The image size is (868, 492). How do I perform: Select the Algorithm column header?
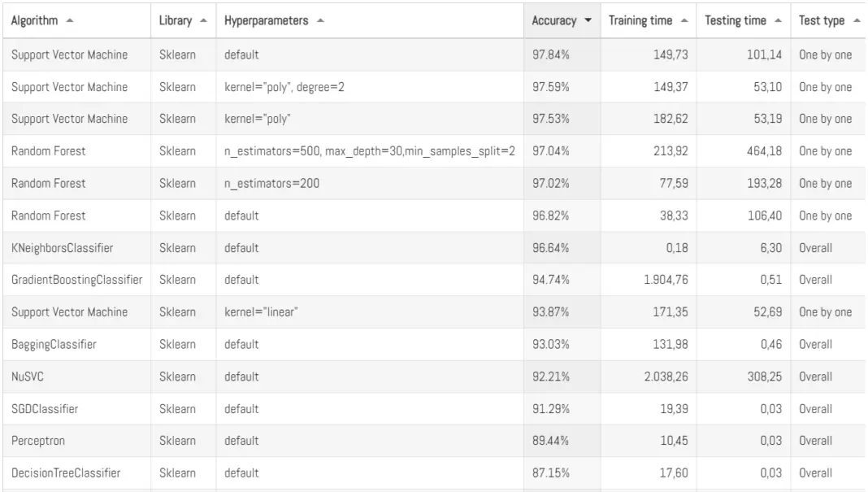(x=33, y=21)
